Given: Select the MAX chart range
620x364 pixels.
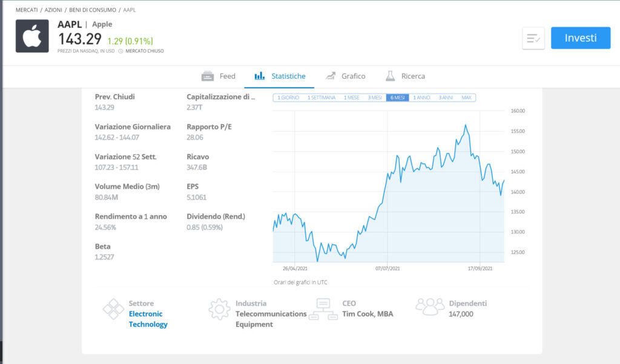Looking at the screenshot, I should (466, 97).
